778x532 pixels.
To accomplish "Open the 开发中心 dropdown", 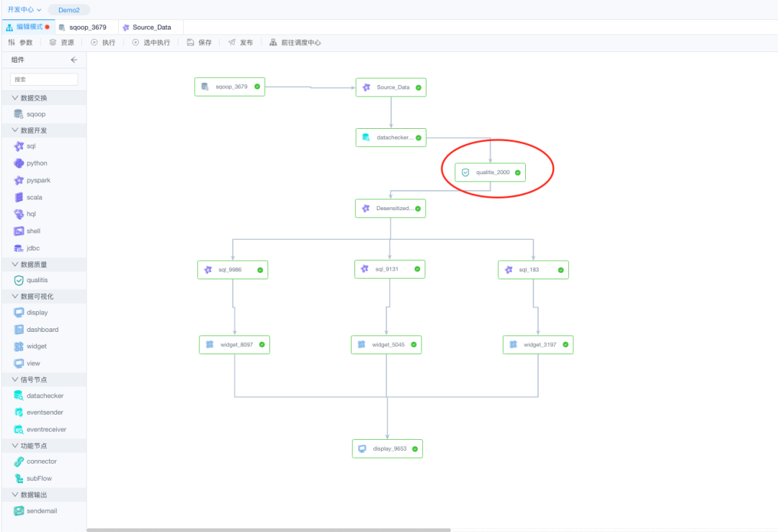I will click(x=24, y=9).
